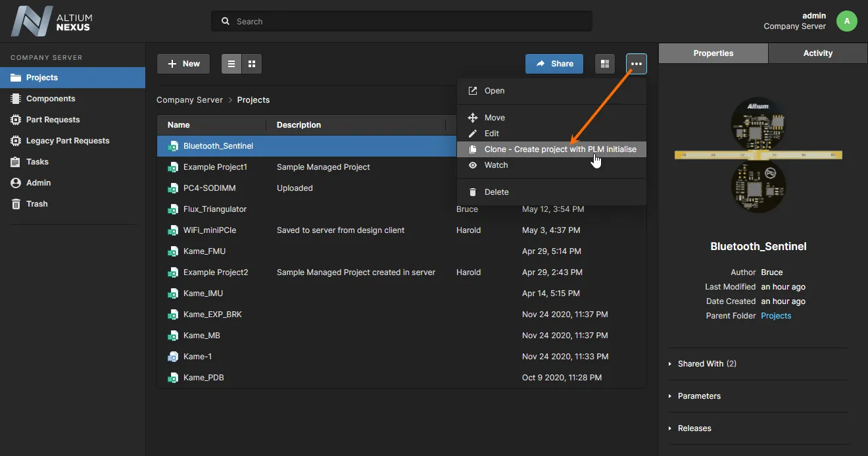Viewport: 868px width, 456px height.
Task: Open the three-dots more actions menu
Action: (x=637, y=64)
